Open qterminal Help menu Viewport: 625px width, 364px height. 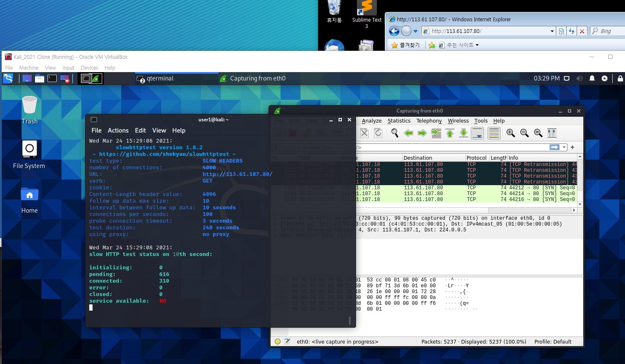coord(179,131)
